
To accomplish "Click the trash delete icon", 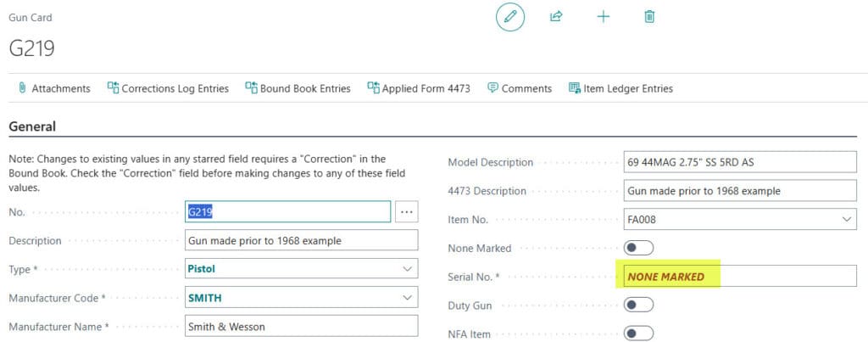I will [x=649, y=17].
